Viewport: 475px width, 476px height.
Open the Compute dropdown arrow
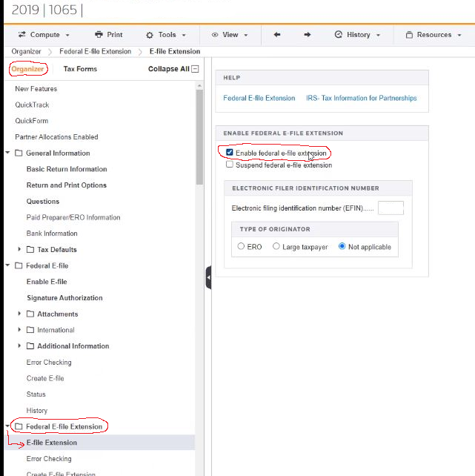click(x=67, y=35)
